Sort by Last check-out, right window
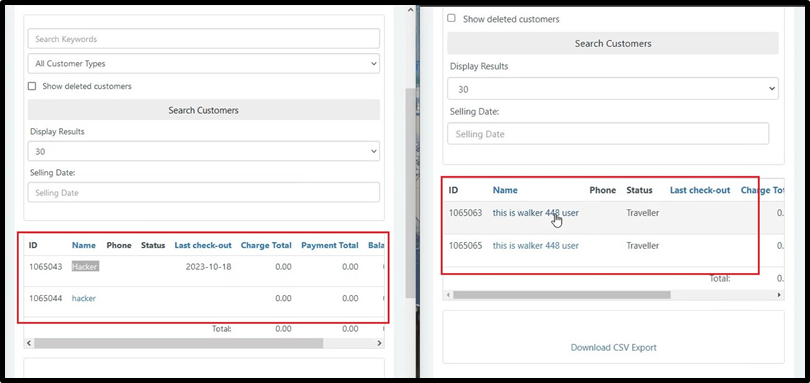Viewport: 810px width, 383px height. tap(700, 190)
